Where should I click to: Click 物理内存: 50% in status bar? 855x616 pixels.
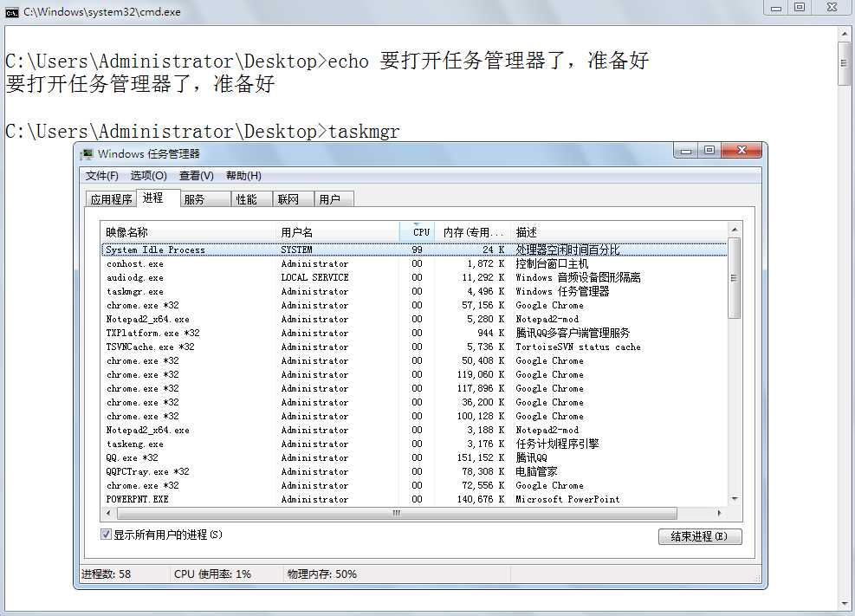click(321, 574)
